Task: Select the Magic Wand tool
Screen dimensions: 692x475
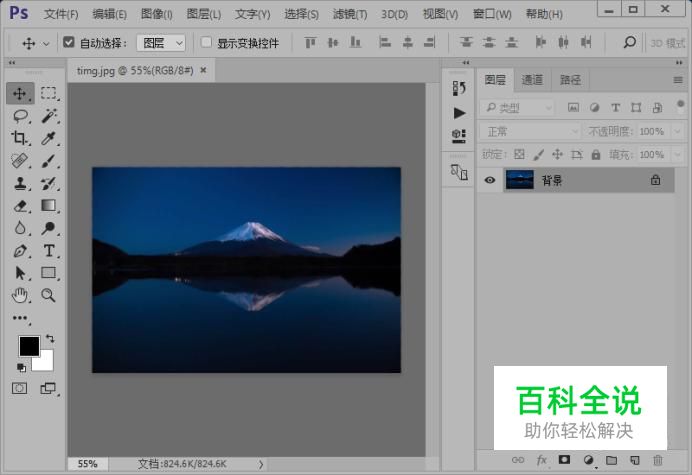Action: pos(49,116)
